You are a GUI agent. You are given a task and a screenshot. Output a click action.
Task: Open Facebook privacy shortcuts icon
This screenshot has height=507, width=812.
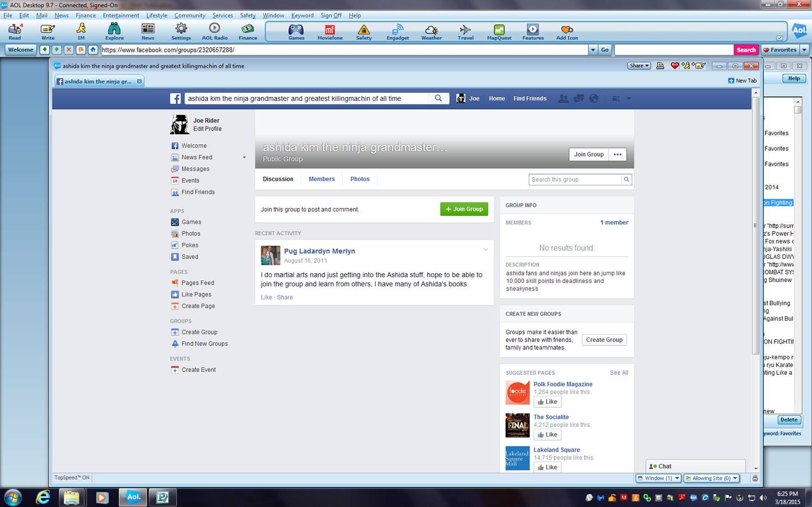616,99
